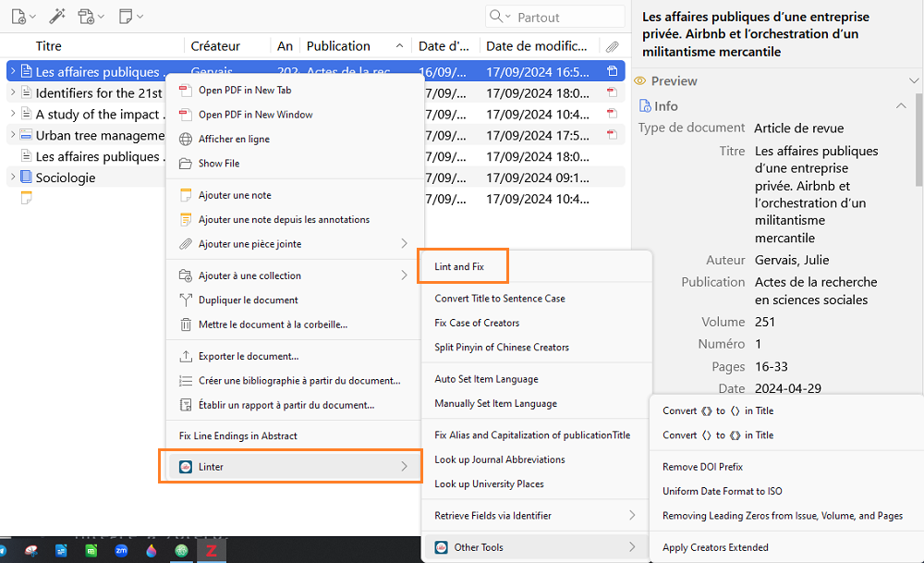Choose Open PDF in New Tab
Viewport: 924px width, 563px height.
click(245, 91)
